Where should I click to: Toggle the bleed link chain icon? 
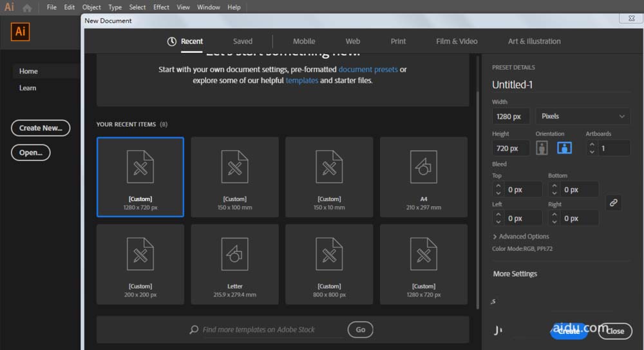[x=613, y=203]
